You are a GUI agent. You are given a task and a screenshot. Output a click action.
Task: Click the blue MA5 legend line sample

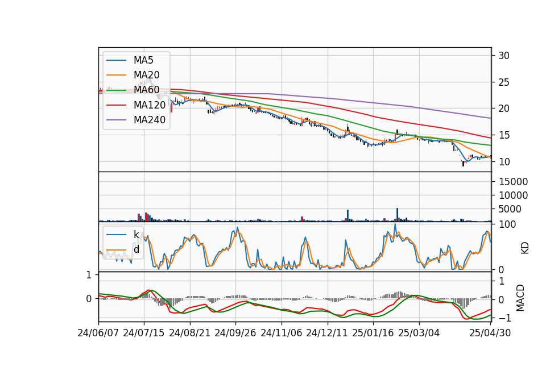(116, 61)
